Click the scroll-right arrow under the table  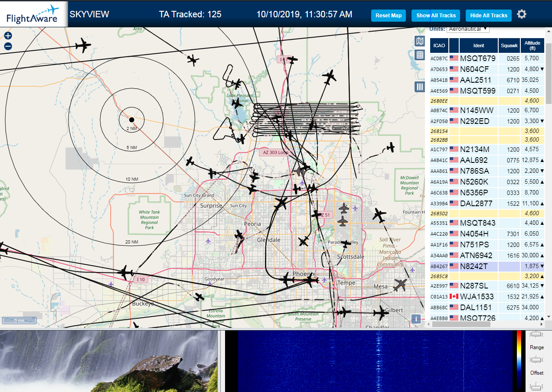tap(542, 324)
